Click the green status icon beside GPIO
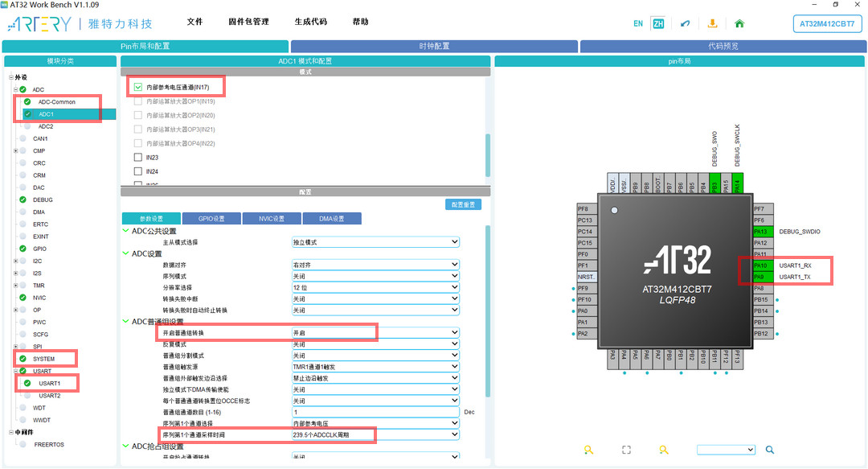Viewport: 868px width, 469px height. [x=23, y=249]
